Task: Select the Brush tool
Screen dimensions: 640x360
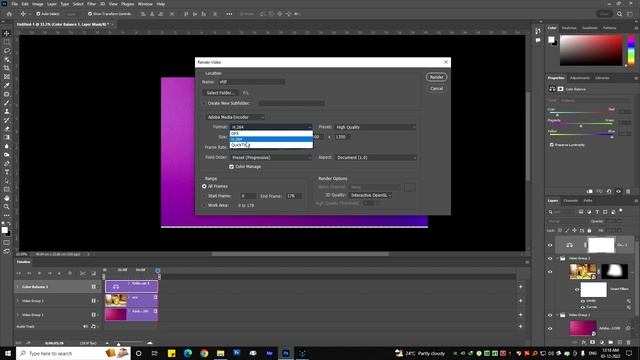Action: [x=7, y=103]
